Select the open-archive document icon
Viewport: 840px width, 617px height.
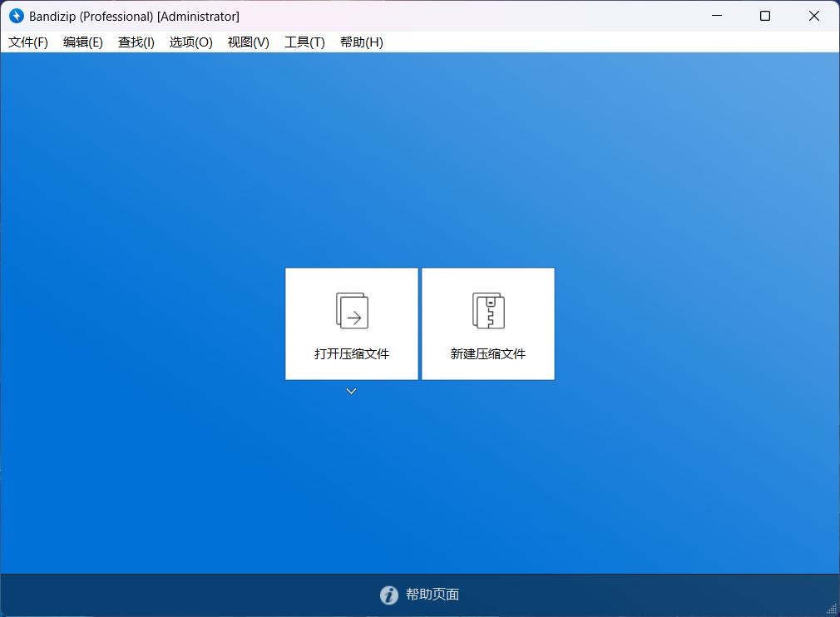pyautogui.click(x=351, y=310)
